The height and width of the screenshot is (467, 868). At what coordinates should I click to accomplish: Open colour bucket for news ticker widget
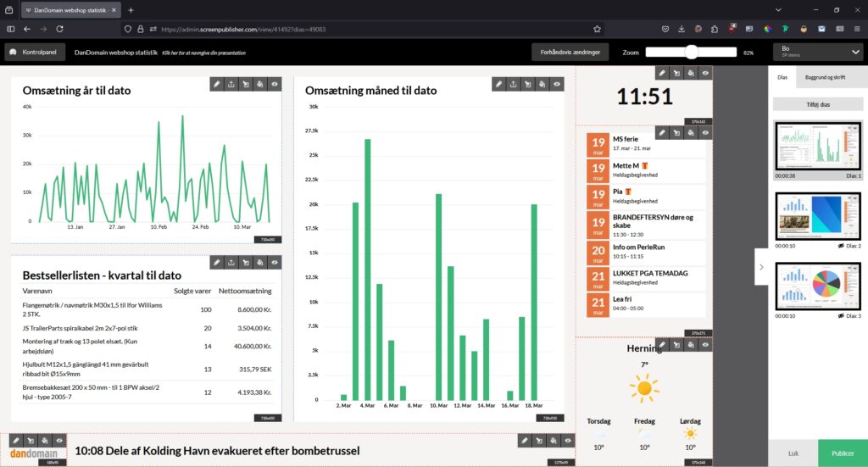point(554,441)
